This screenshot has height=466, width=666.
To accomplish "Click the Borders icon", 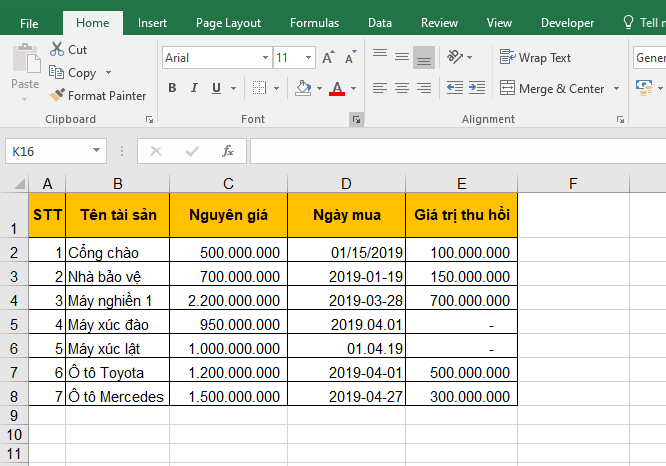I will pyautogui.click(x=258, y=88).
